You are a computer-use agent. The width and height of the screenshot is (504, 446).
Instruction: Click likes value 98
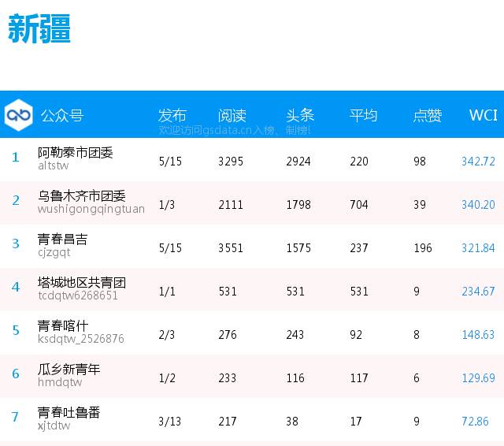(420, 161)
